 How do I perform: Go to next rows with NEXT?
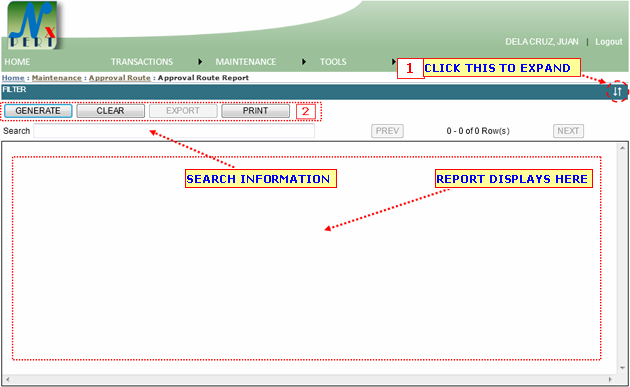[x=568, y=131]
